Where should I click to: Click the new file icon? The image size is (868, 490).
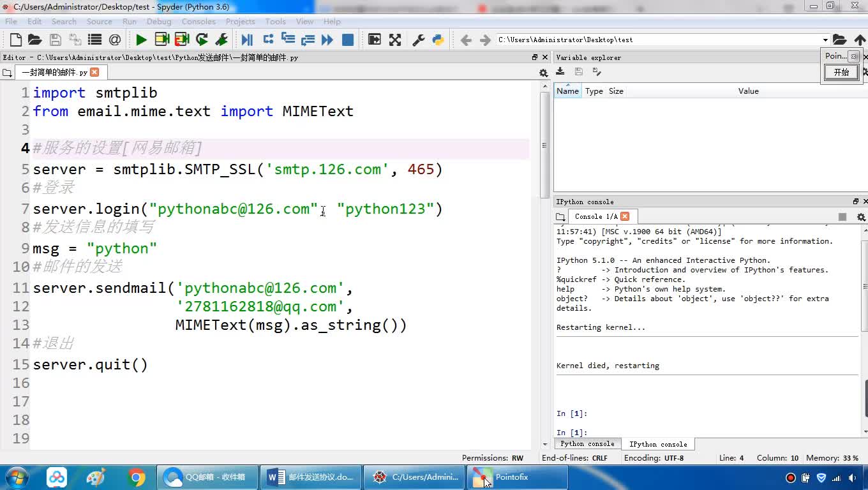(15, 40)
